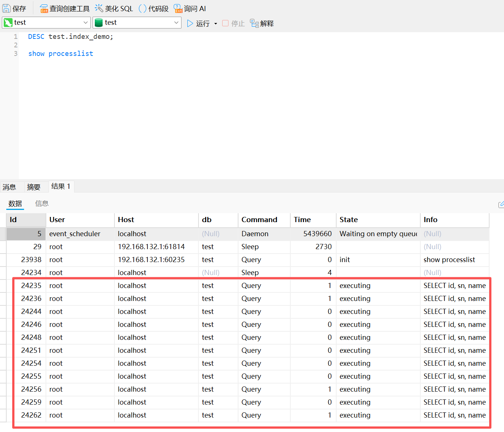Screen dimensions: 504x432
Task: Click the State column header
Action: [x=378, y=220]
